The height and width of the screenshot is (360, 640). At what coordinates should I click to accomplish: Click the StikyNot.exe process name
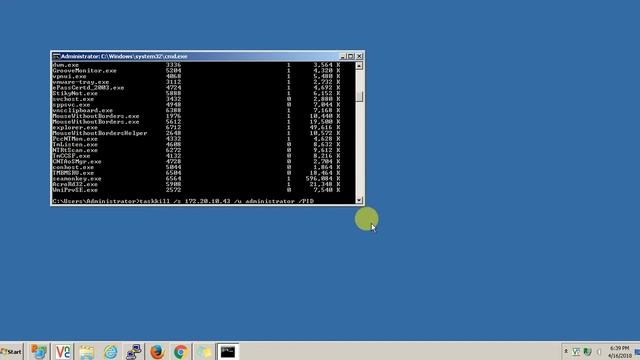(x=75, y=93)
